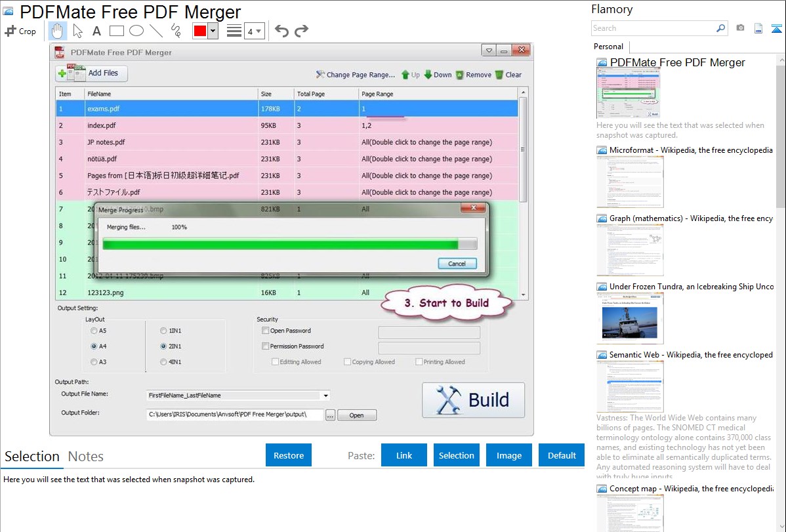Pick the rectangle shape tool

click(x=116, y=31)
